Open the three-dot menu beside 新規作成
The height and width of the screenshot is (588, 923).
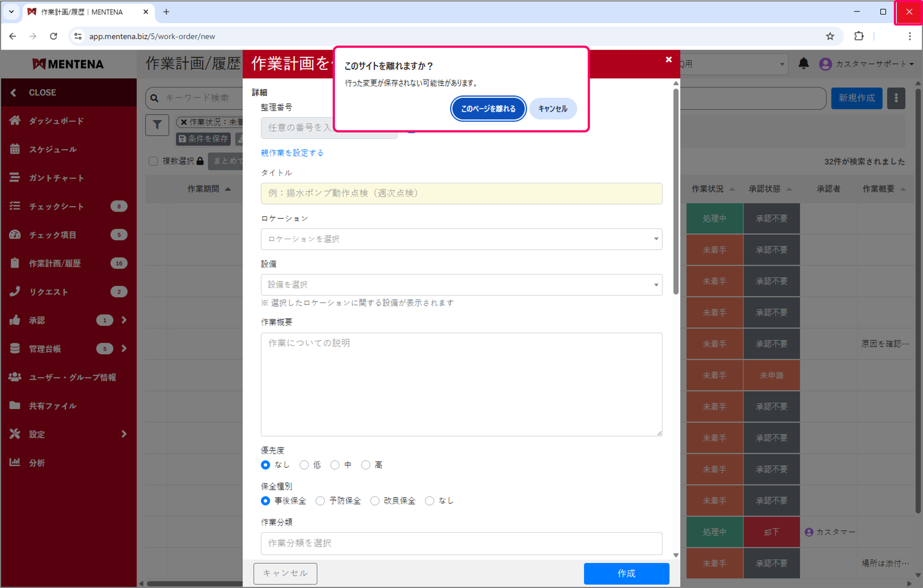pyautogui.click(x=896, y=98)
